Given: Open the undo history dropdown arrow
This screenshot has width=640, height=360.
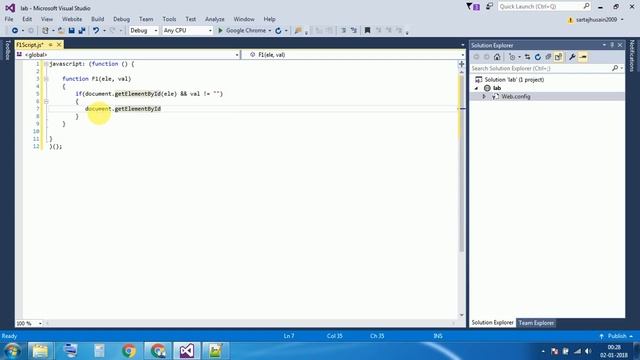Looking at the screenshot, I should click(104, 31).
